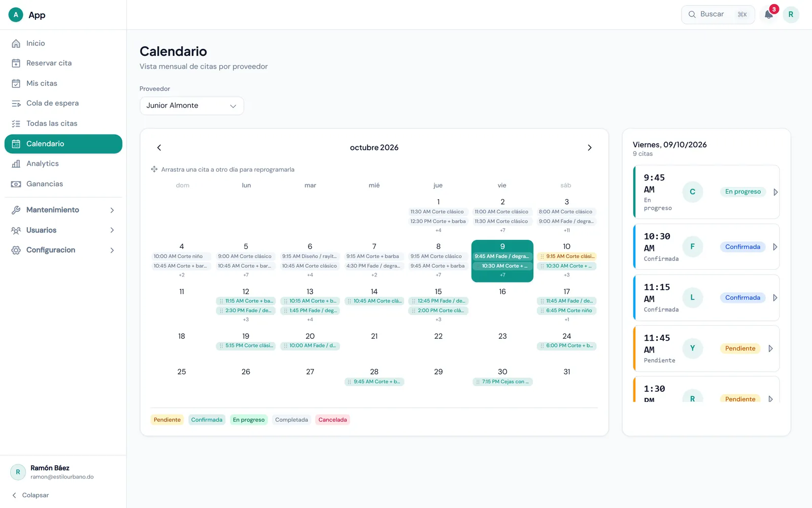This screenshot has height=508, width=812.
Task: Click the Cancelada legend chip
Action: pyautogui.click(x=332, y=420)
